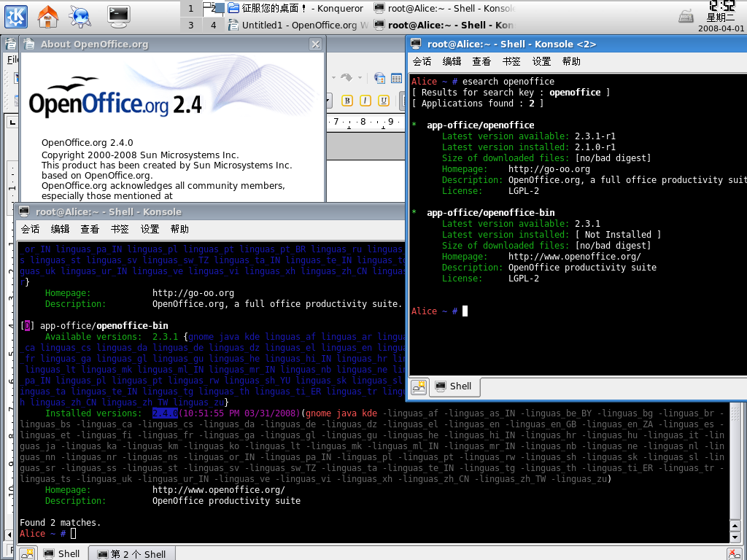Click the 2008-04-01 date in panel
This screenshot has height=560, width=747.
tap(721, 28)
